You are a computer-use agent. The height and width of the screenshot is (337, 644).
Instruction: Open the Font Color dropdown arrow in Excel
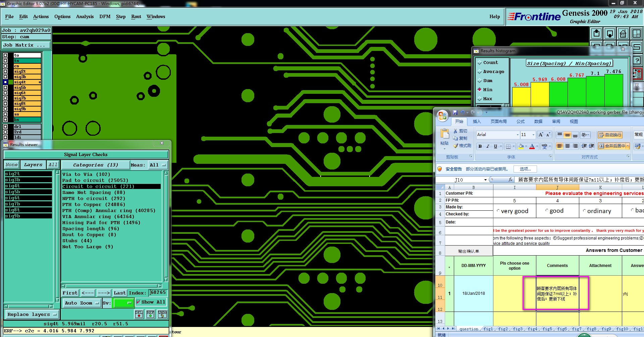pos(537,146)
